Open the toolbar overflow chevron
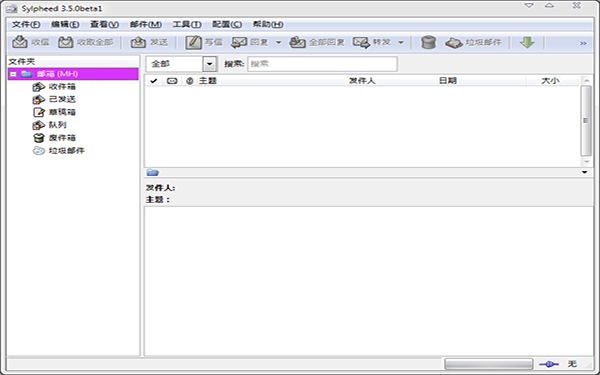The height and width of the screenshot is (375, 600). (x=583, y=43)
